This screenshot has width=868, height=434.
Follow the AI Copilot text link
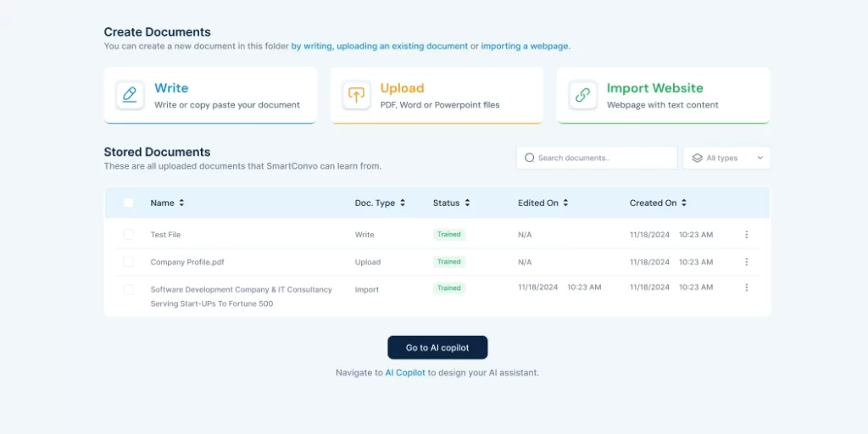[405, 373]
